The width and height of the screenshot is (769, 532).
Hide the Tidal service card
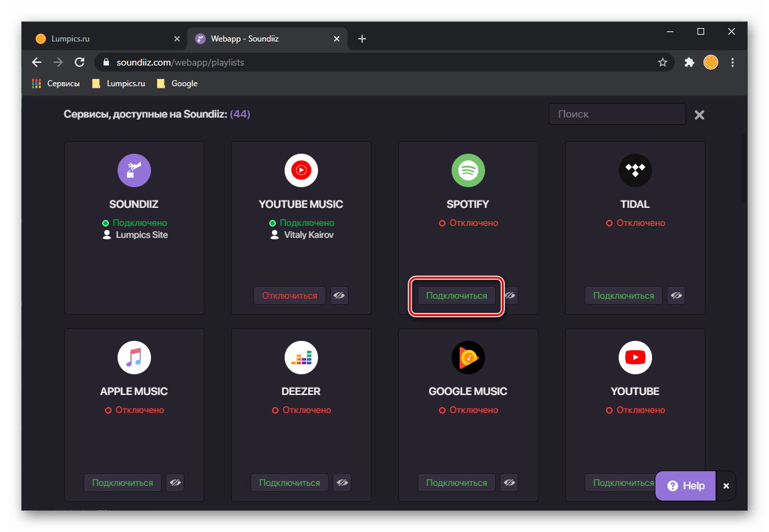(676, 295)
